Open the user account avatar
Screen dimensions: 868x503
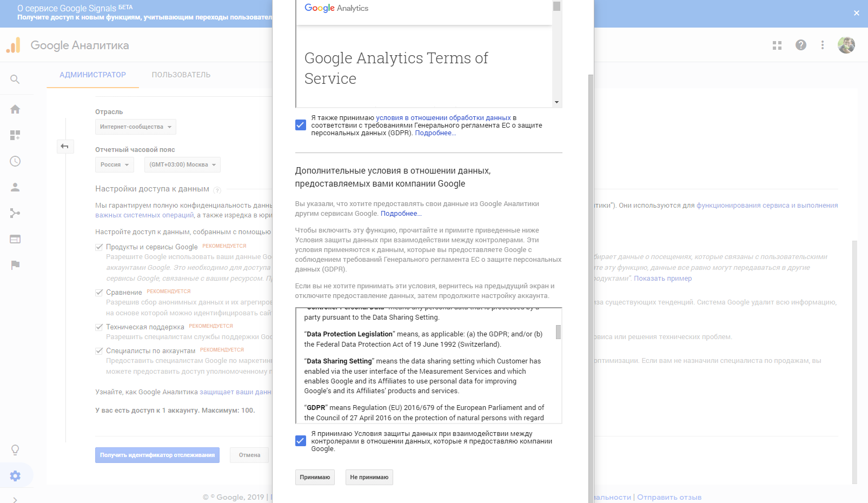click(846, 45)
